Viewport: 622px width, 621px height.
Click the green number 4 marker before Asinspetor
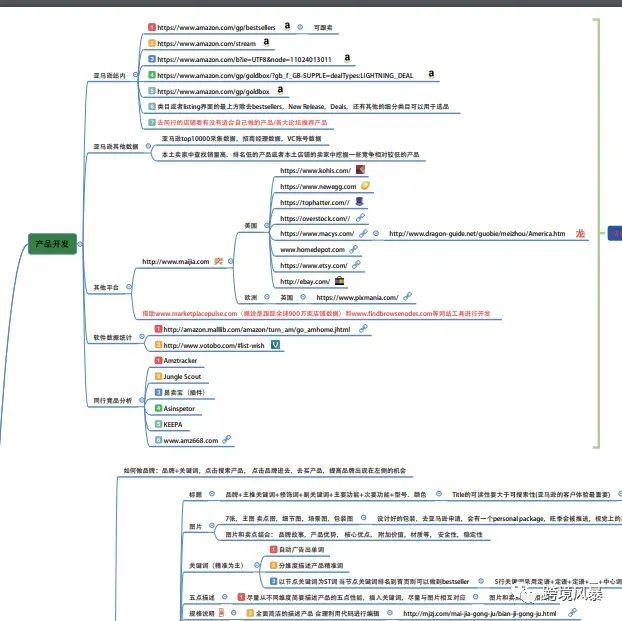point(158,408)
